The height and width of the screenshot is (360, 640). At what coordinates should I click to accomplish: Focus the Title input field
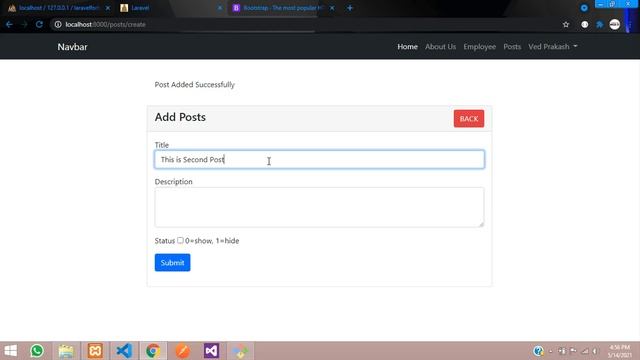[319, 160]
